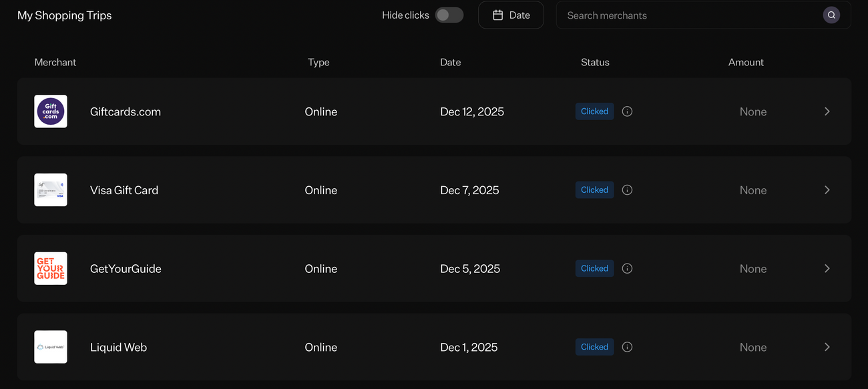This screenshot has height=389, width=868.
Task: Expand details for the Giftcards.com trip
Action: [827, 111]
